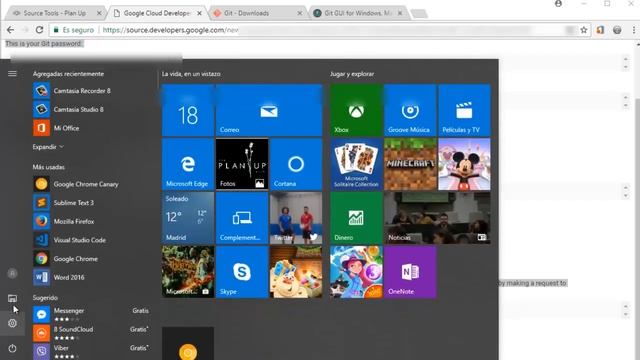The image size is (640, 360).
Task: Launch the Skype tile
Action: pos(242,272)
